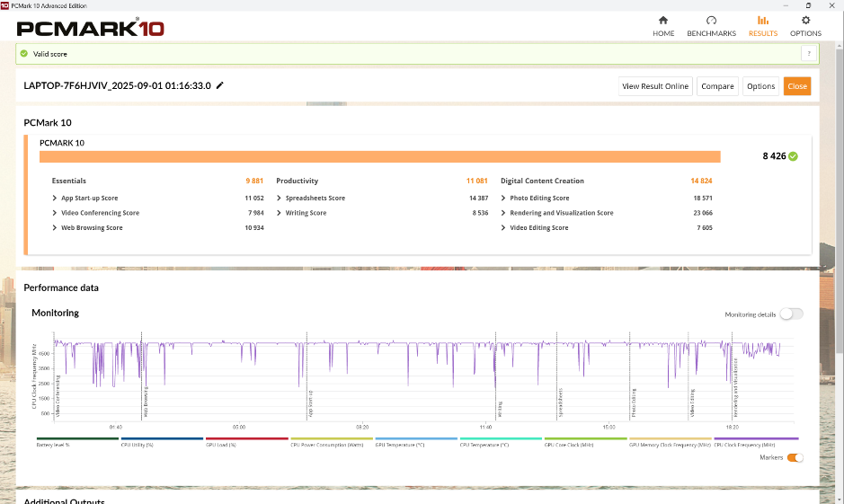The image size is (844, 504).
Task: Click the Performance data heading
Action: click(61, 287)
